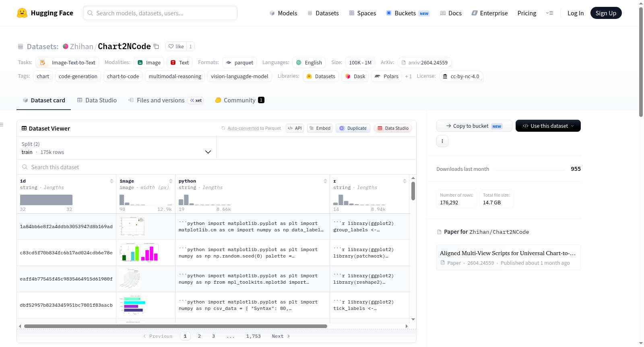
Task: Click the dataset table vertical scrollbar
Action: (413, 191)
